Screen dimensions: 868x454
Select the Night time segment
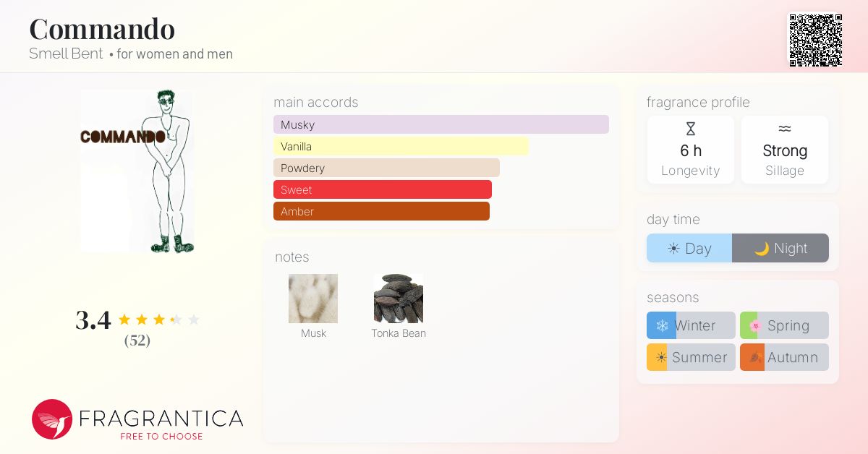(780, 248)
